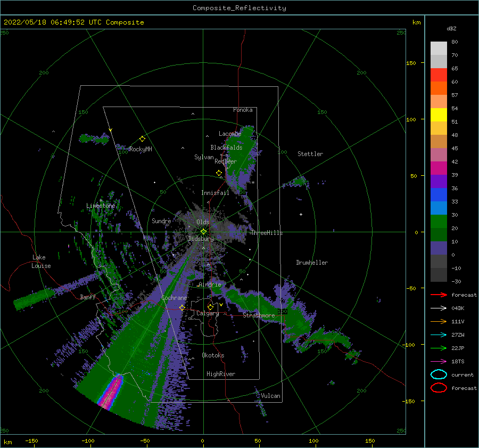This screenshot has width=479, height=448.
Task: Click the Ponoka town label
Action: point(243,110)
